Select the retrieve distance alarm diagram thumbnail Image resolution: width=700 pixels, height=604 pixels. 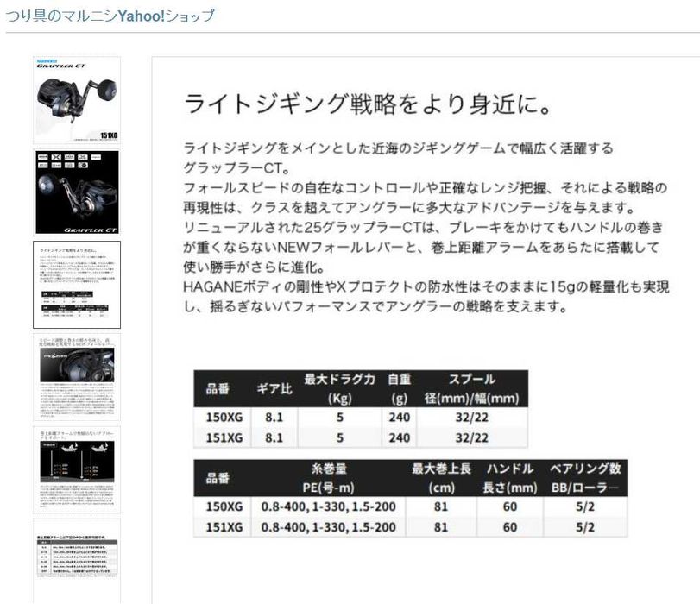point(77,469)
